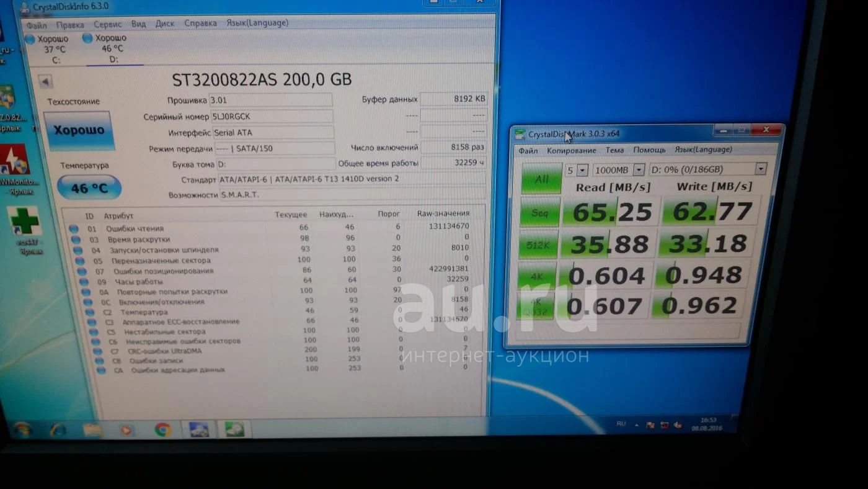Launch Internet Explorer from the taskbar
This screenshot has width=868, height=489.
pyautogui.click(x=58, y=429)
